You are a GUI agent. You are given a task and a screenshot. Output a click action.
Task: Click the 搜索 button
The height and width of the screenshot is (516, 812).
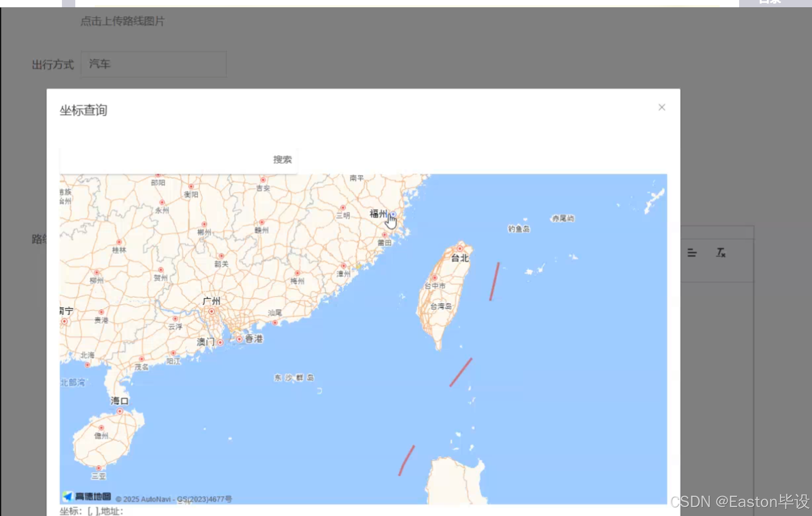[282, 160]
